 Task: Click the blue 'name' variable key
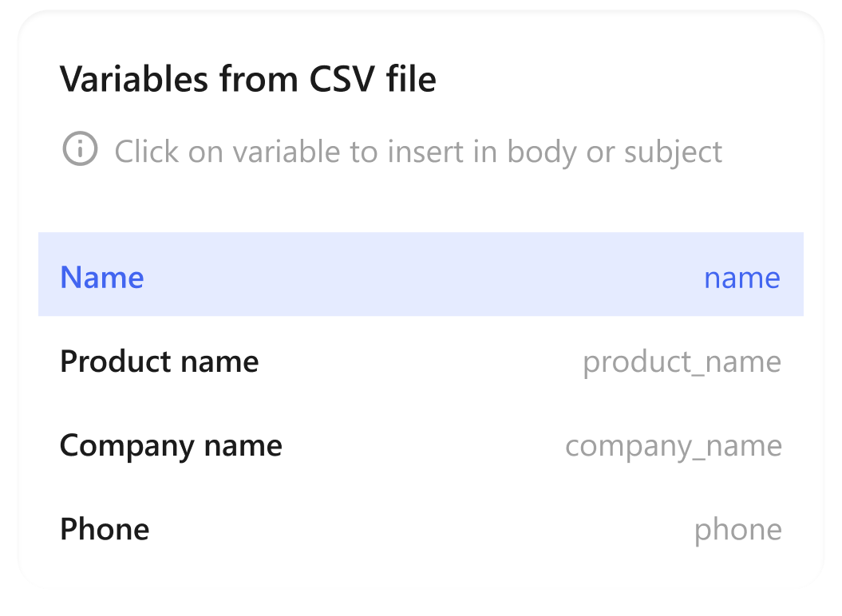(741, 278)
